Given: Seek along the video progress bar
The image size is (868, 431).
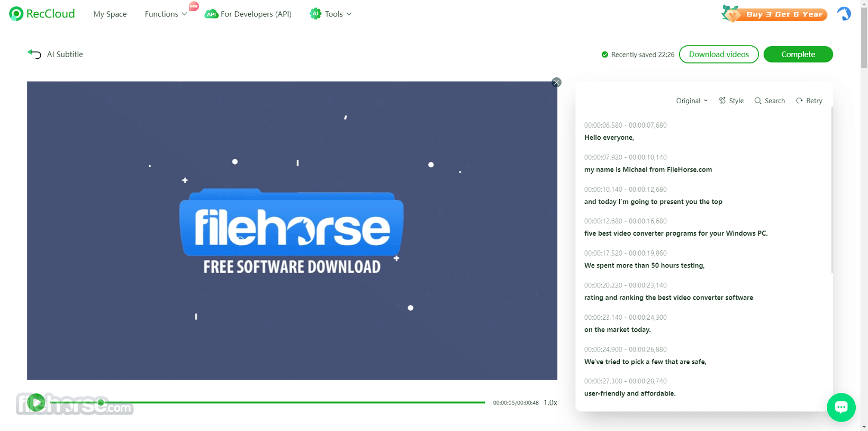Looking at the screenshot, I should coord(267,402).
